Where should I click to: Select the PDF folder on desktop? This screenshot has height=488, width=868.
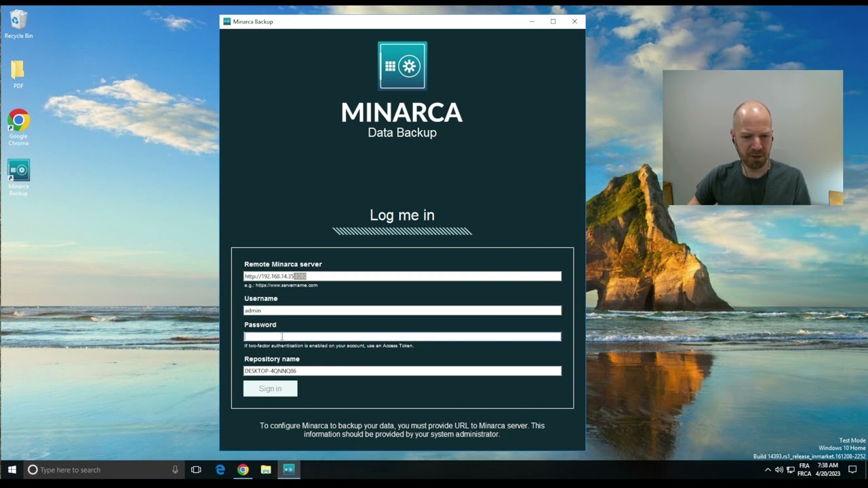tap(18, 75)
